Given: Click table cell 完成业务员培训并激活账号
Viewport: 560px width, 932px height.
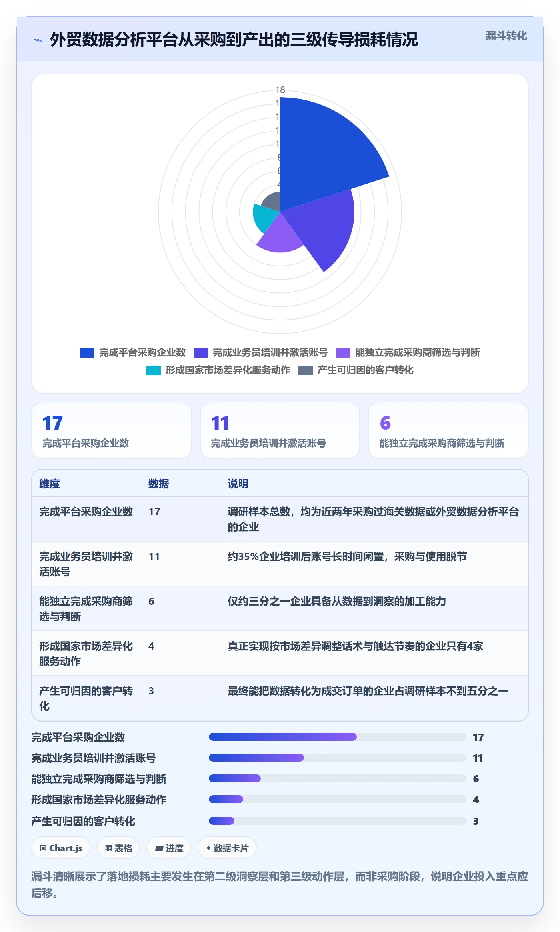Looking at the screenshot, I should pos(86,564).
